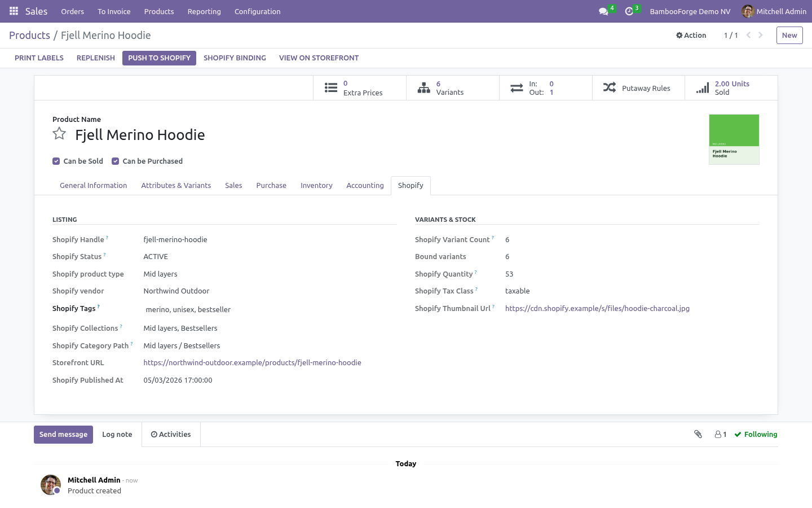Switch to the Attributes & Variants tab
Viewport: 812px width, 508px height.
(x=176, y=186)
